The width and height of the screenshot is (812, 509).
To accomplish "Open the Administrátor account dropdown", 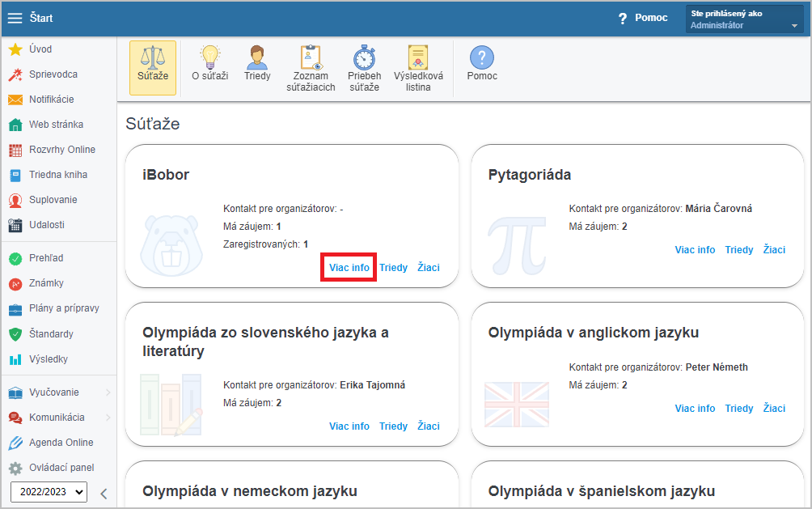I will point(745,19).
